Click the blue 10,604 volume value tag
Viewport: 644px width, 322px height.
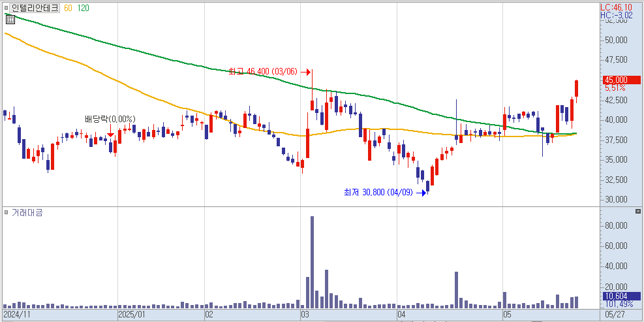(x=621, y=296)
